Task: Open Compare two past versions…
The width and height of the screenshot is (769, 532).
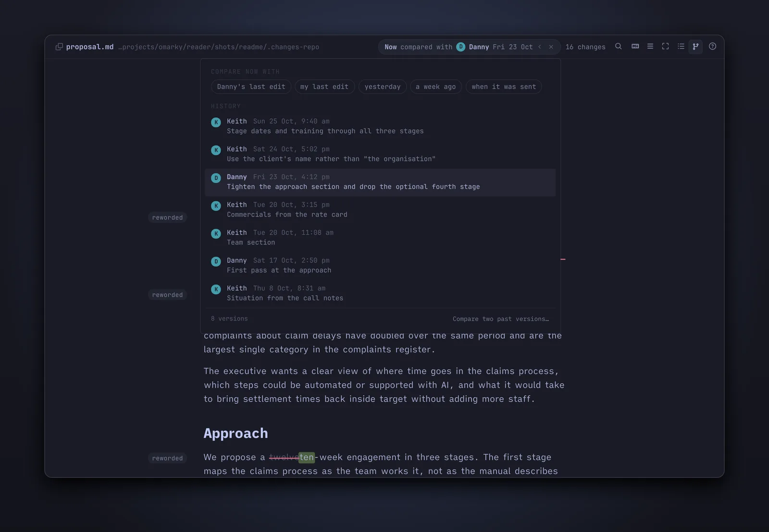Action: 501,319
